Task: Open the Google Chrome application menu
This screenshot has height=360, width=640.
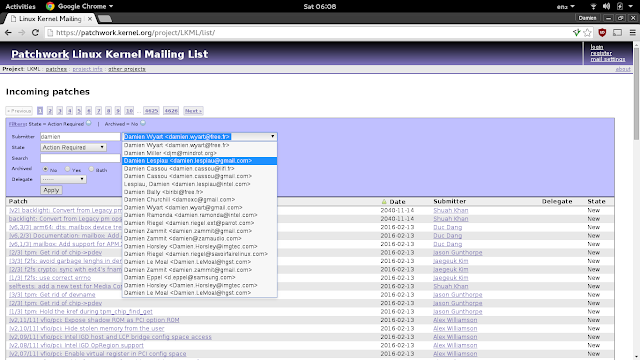Action: point(80,6)
